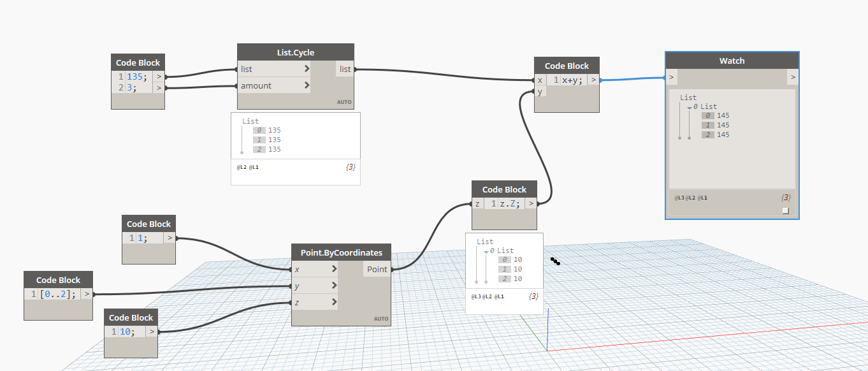Click the Watch node title bar

[x=732, y=61]
